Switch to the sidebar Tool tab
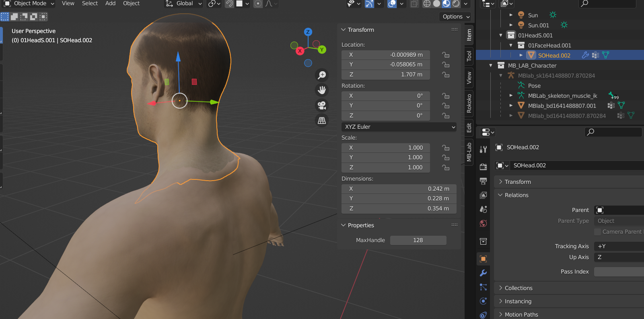Image resolution: width=644 pixels, height=319 pixels. (469, 56)
